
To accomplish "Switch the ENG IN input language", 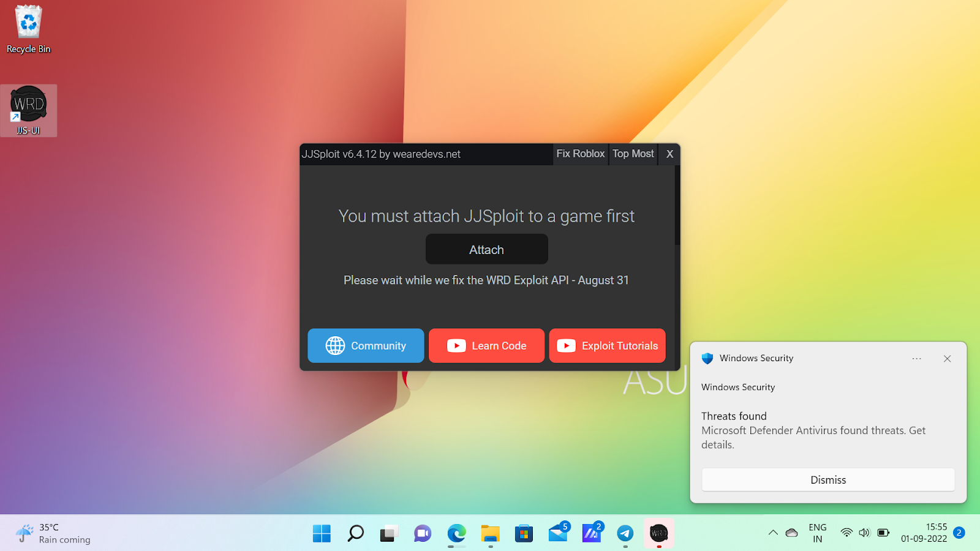I will point(818,533).
